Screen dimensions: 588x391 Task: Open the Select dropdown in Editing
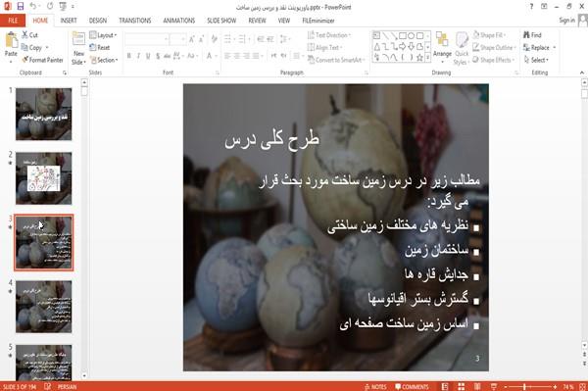[536, 60]
